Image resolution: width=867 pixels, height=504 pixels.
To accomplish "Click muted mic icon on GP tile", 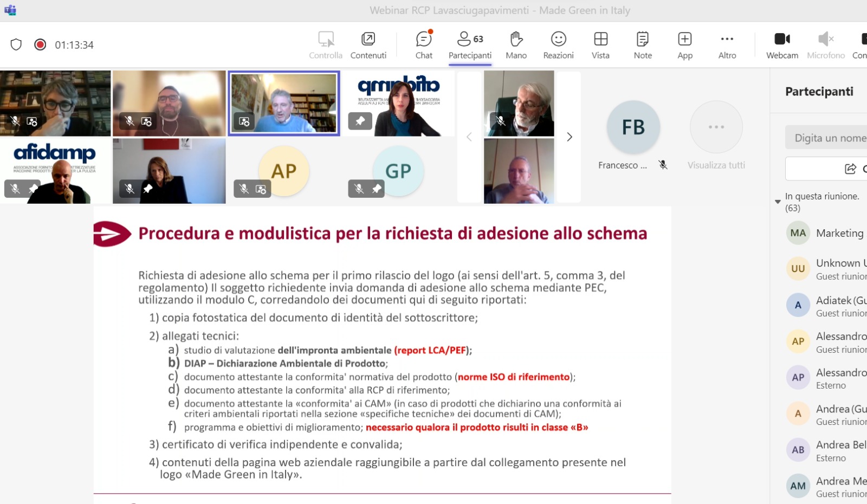I will coord(359,189).
